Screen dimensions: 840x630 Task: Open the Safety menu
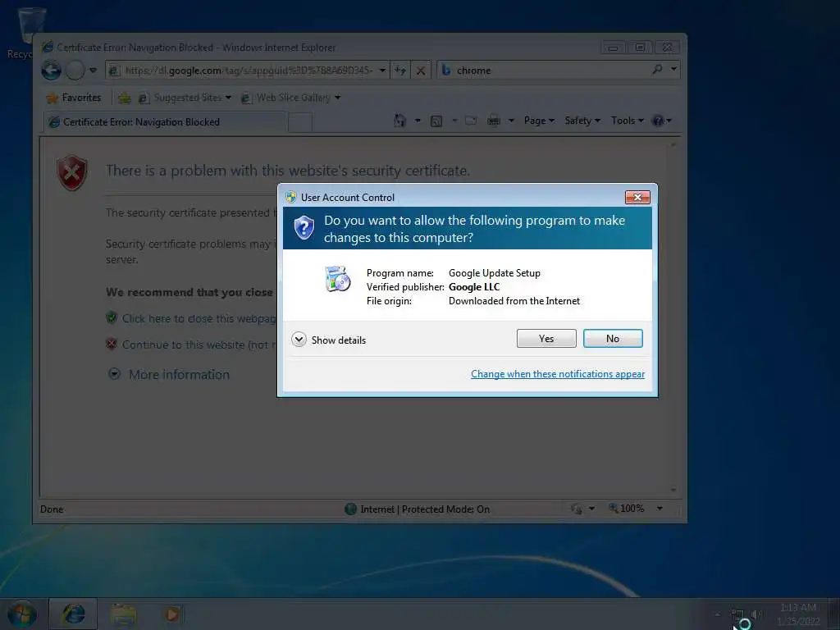[x=582, y=121]
